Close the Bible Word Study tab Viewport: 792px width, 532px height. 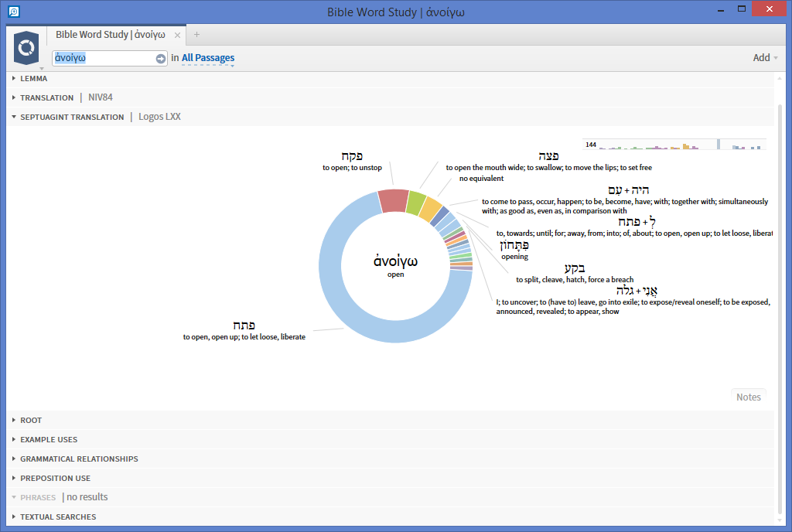(x=177, y=36)
